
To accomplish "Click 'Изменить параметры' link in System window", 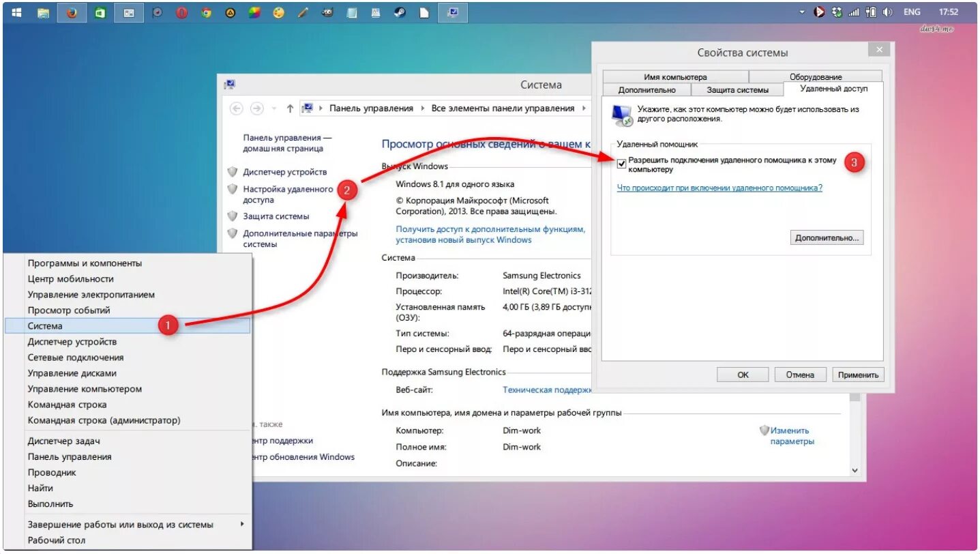I will [x=791, y=436].
